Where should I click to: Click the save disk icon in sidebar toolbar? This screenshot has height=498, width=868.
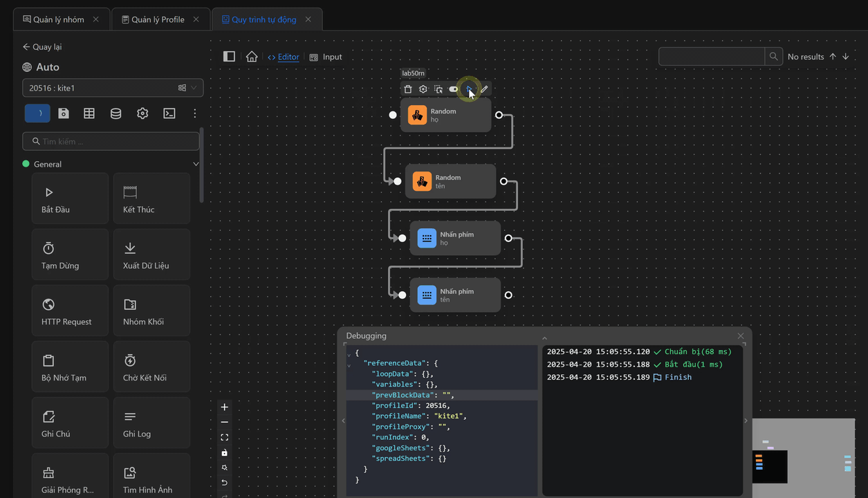tap(64, 113)
